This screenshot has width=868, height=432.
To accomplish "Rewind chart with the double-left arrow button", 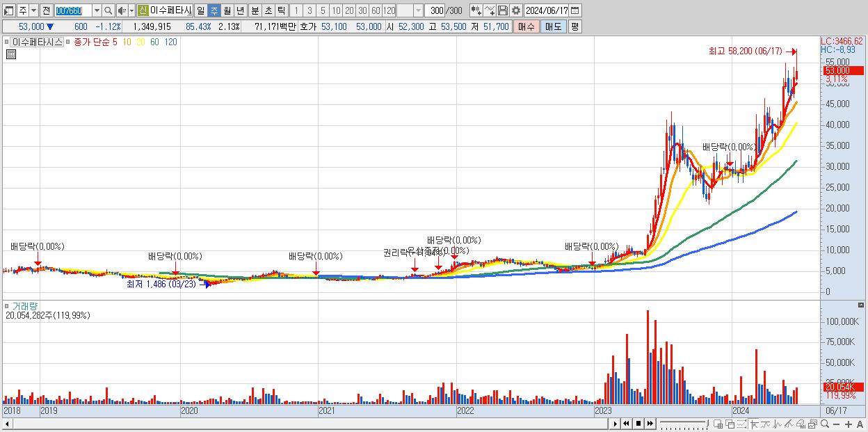I will pyautogui.click(x=626, y=423).
